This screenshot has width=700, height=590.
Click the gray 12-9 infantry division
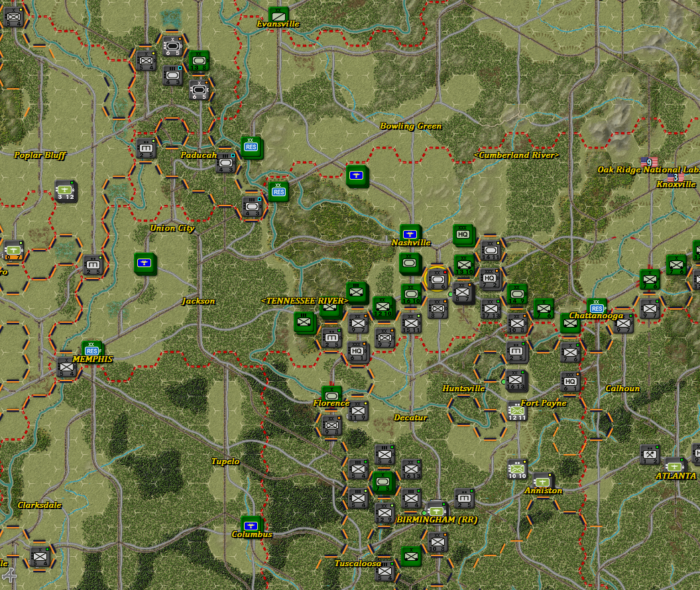pyautogui.click(x=384, y=513)
